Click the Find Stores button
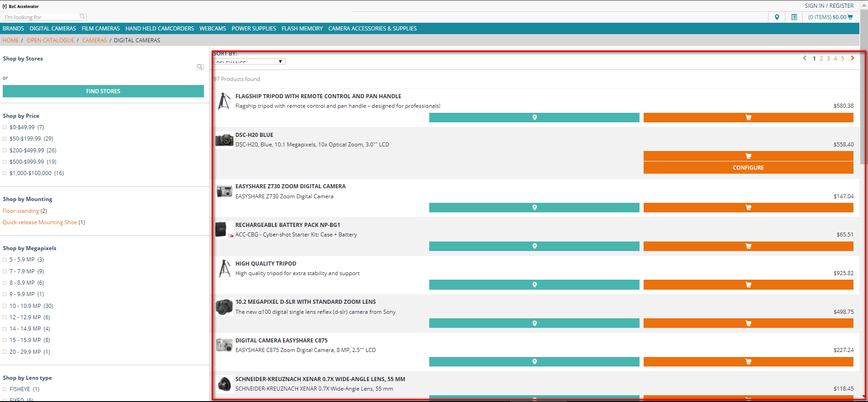The width and height of the screenshot is (868, 402). click(103, 91)
